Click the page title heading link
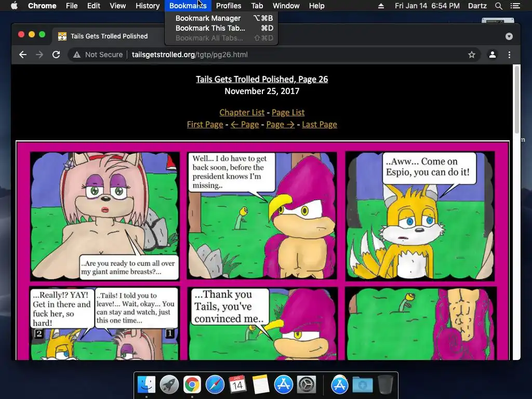 pos(262,79)
